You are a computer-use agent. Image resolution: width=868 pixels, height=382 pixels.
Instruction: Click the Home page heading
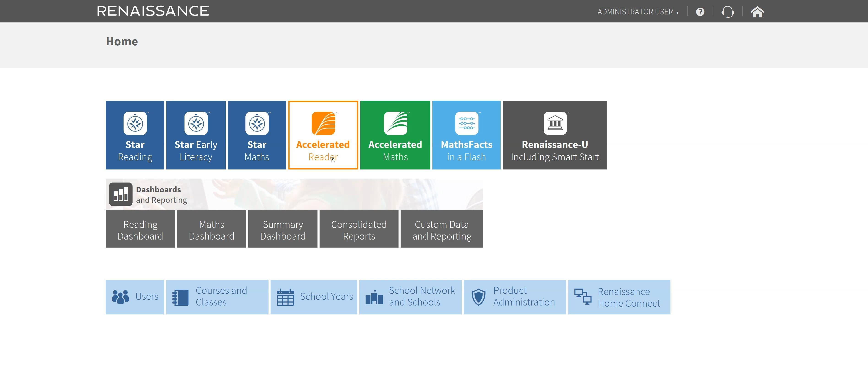(x=122, y=41)
